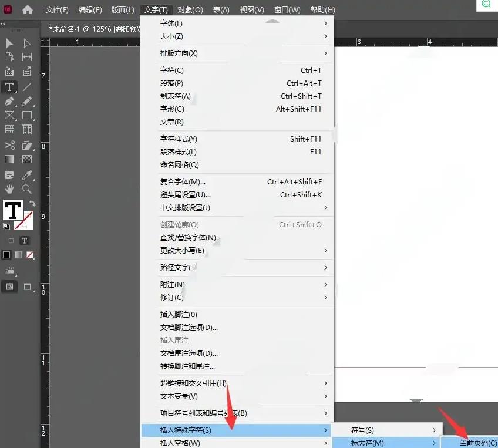Screen dimensions: 498x448
Task: Activate the Scissors tool
Action: coord(9,145)
